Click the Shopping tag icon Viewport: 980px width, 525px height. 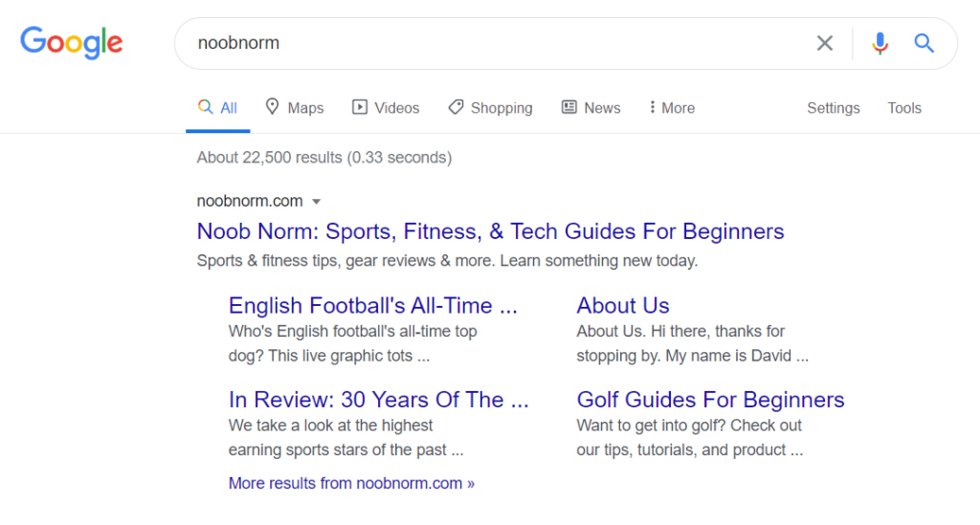(x=456, y=107)
